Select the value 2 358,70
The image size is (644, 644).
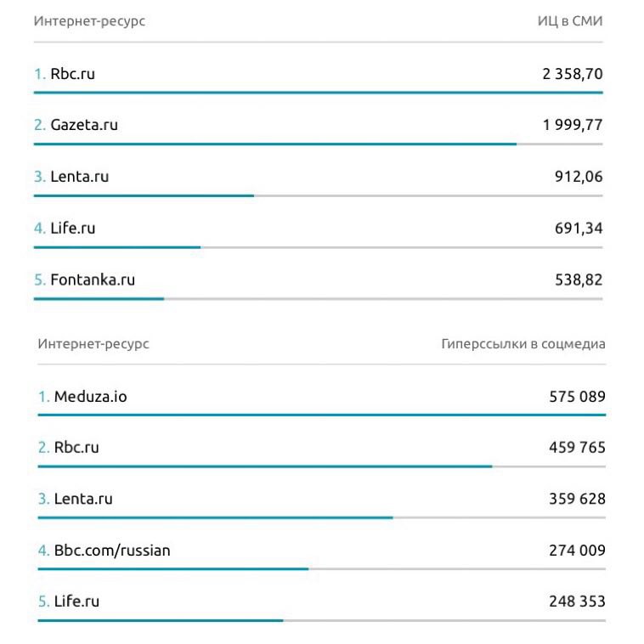point(572,74)
